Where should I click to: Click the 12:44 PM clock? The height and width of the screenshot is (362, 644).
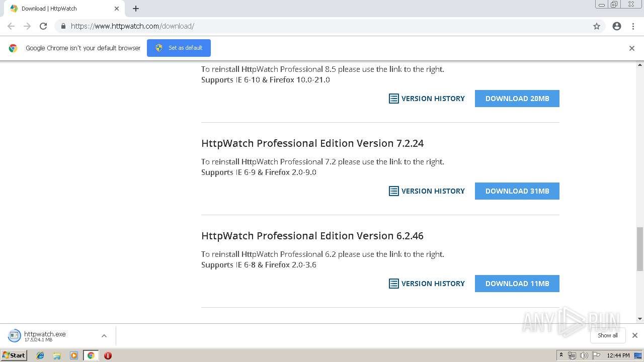618,355
